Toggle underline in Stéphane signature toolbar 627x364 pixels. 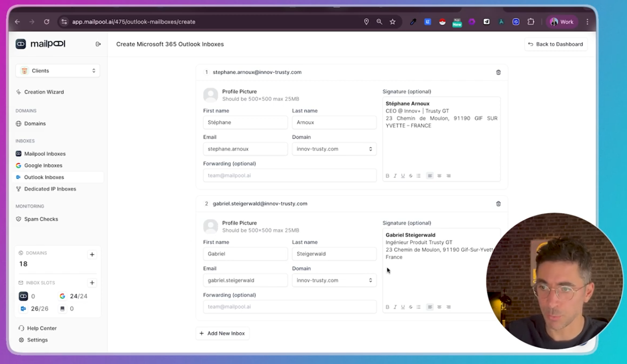[x=403, y=176]
